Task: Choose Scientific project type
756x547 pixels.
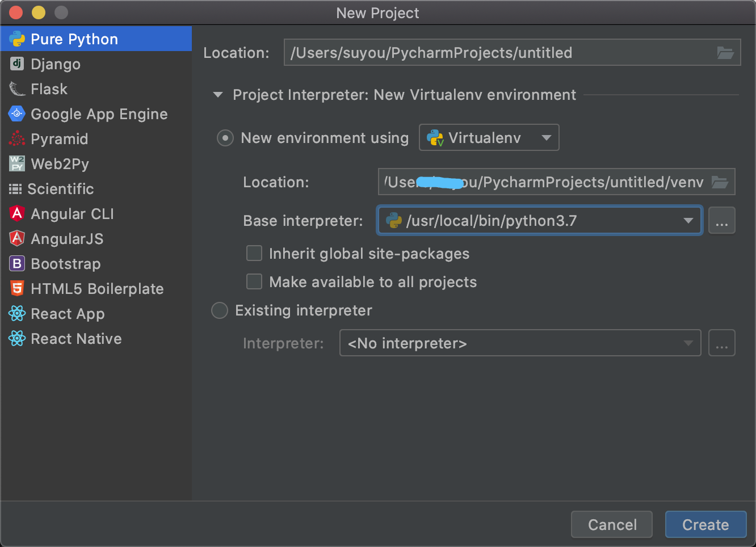Action: pyautogui.click(x=96, y=189)
